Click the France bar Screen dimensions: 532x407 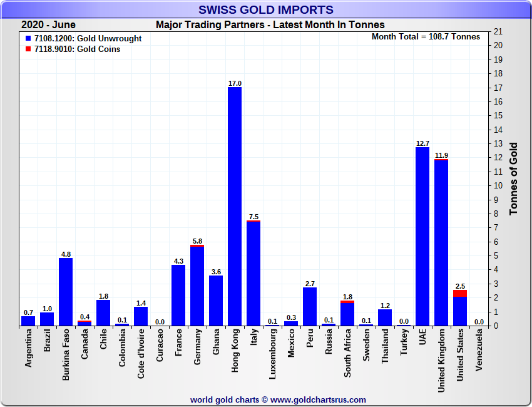click(x=178, y=296)
